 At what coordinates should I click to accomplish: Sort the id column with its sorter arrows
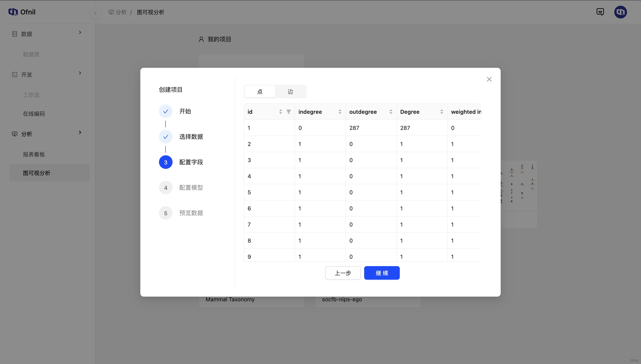click(x=280, y=112)
